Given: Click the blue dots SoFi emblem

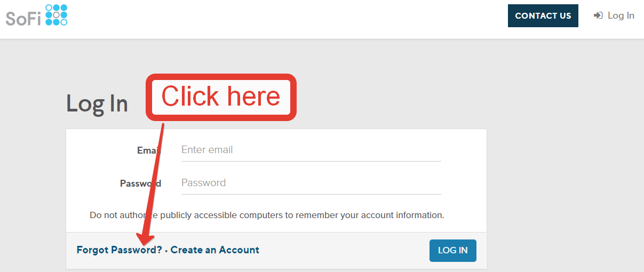Looking at the screenshot, I should (57, 15).
